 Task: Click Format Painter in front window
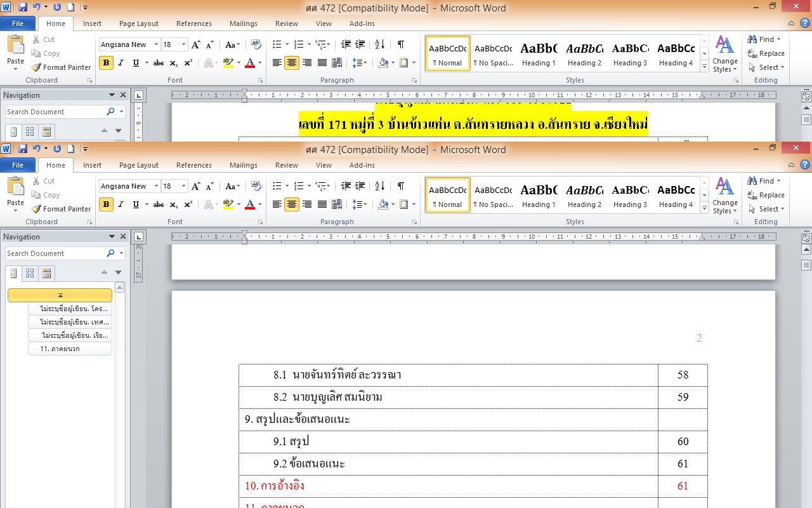coord(62,209)
